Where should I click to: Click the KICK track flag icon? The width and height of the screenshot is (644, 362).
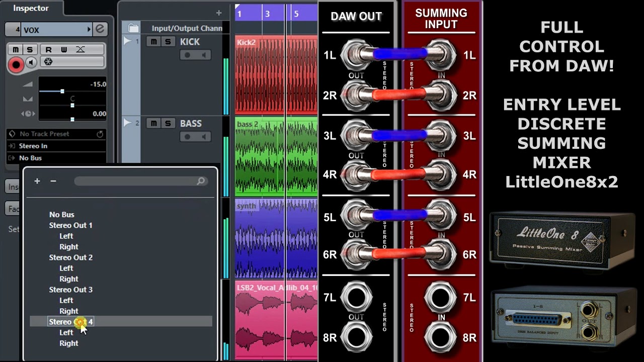click(127, 41)
